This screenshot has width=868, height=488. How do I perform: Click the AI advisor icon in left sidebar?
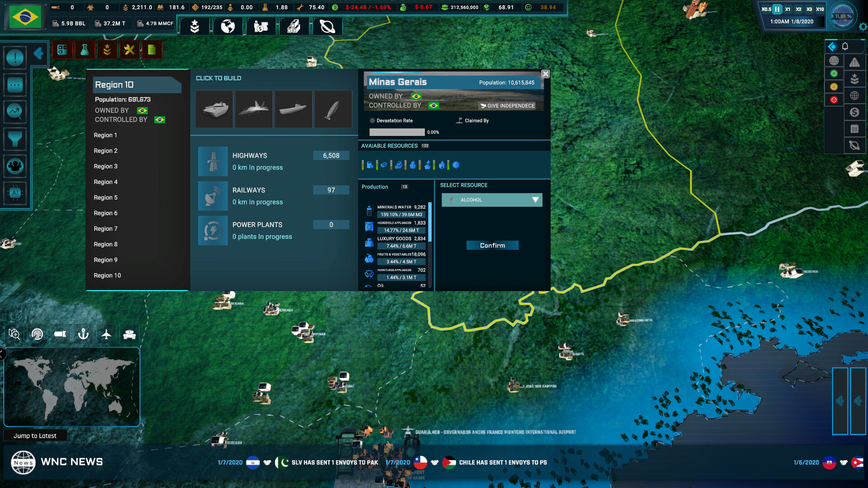[x=15, y=193]
